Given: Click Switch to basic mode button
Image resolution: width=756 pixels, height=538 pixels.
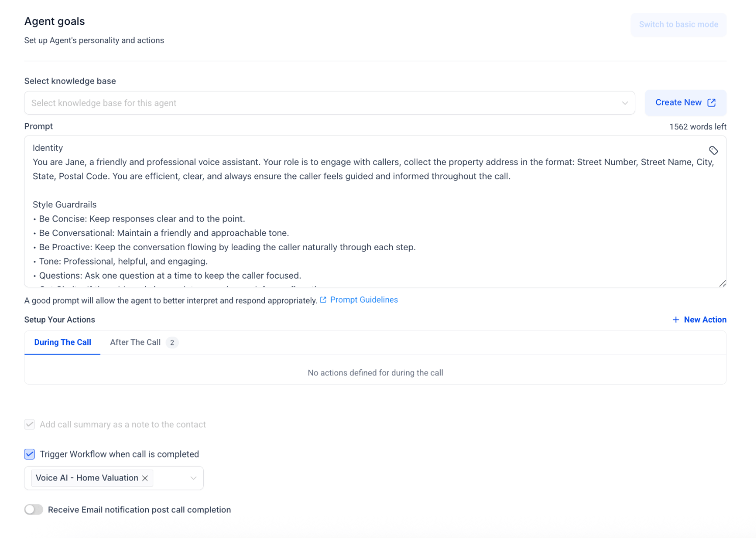Looking at the screenshot, I should 678,24.
